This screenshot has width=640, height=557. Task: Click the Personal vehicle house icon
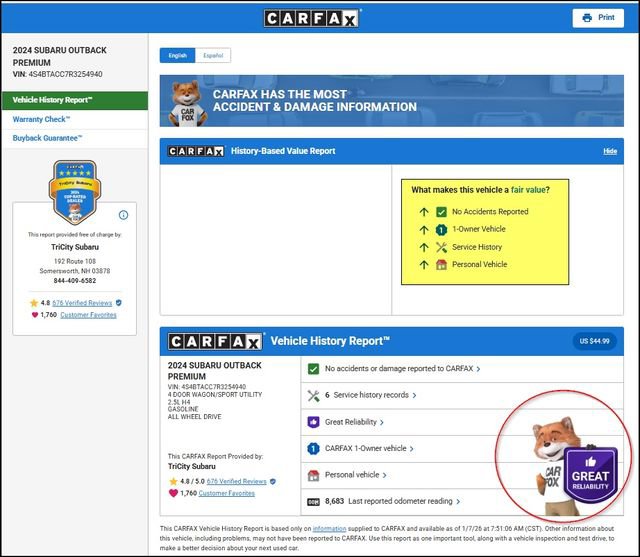click(313, 475)
